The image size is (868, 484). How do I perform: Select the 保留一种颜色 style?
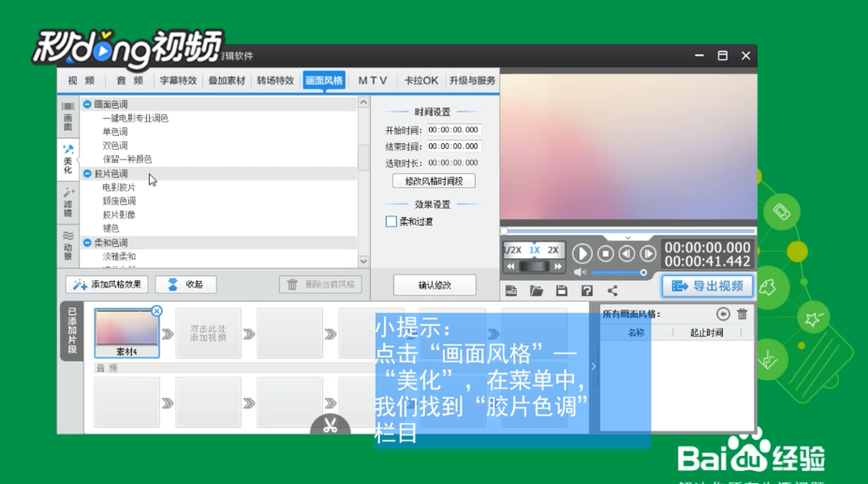[x=127, y=159]
